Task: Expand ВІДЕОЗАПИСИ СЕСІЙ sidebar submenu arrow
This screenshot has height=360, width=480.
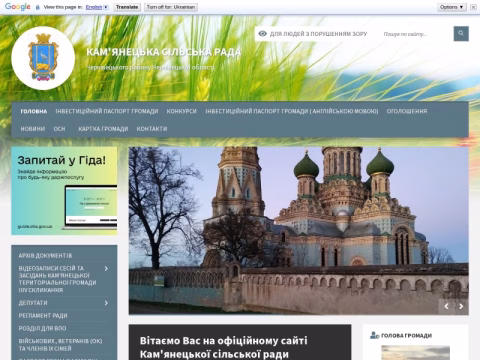Action: click(106, 268)
